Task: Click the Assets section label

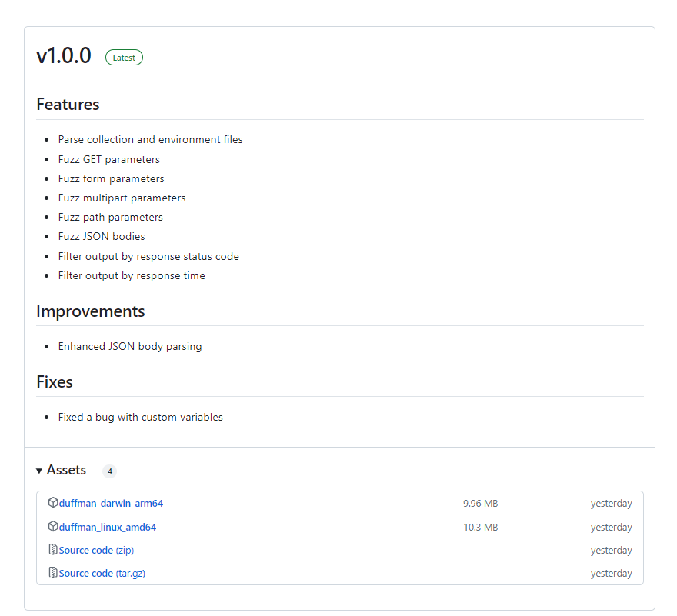Action: tap(66, 470)
